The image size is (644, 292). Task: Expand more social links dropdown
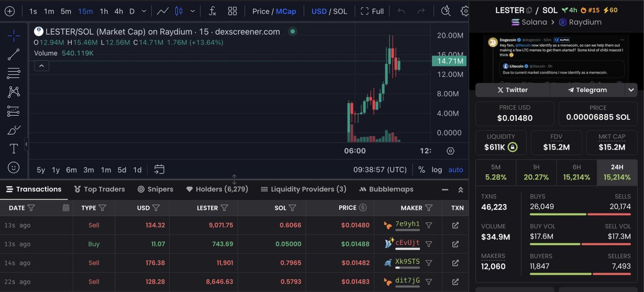click(x=631, y=90)
